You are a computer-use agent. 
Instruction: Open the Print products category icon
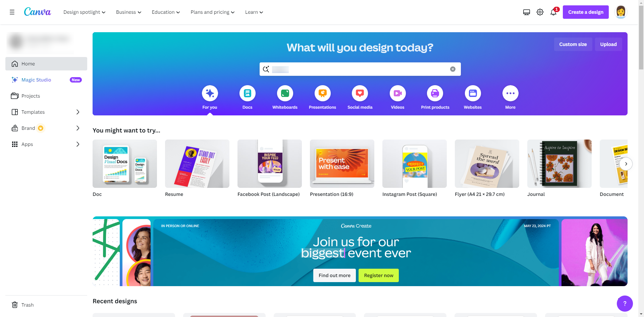(435, 93)
